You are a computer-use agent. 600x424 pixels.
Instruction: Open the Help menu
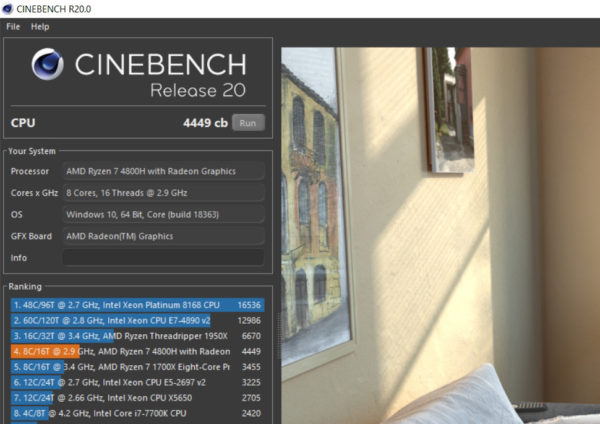(x=40, y=26)
